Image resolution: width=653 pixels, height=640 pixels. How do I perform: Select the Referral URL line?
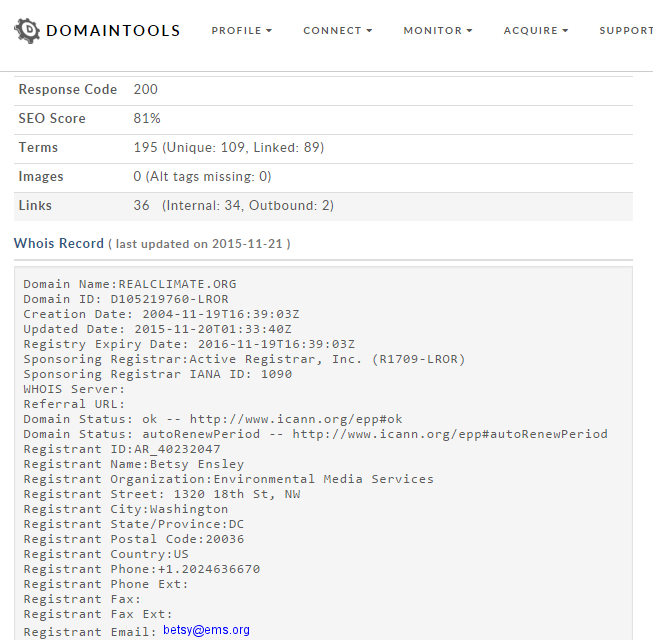point(74,404)
